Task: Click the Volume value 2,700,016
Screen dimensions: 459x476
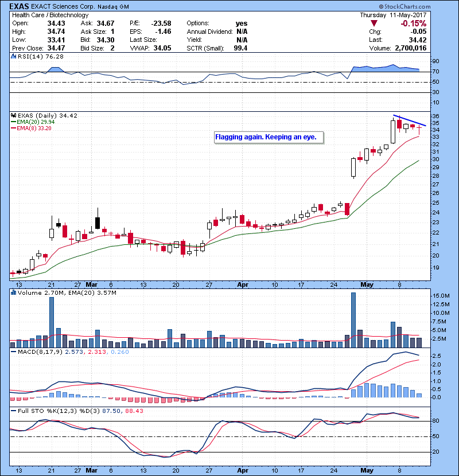Action: coord(411,48)
